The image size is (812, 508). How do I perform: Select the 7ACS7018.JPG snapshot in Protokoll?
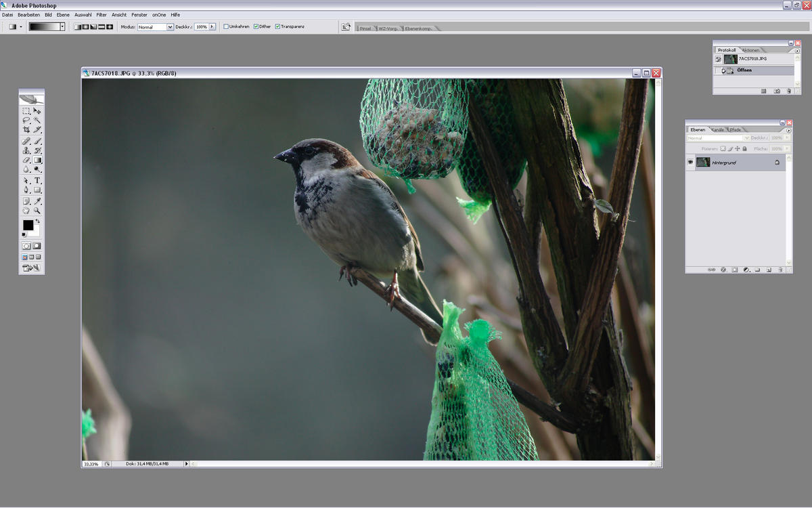coord(754,59)
